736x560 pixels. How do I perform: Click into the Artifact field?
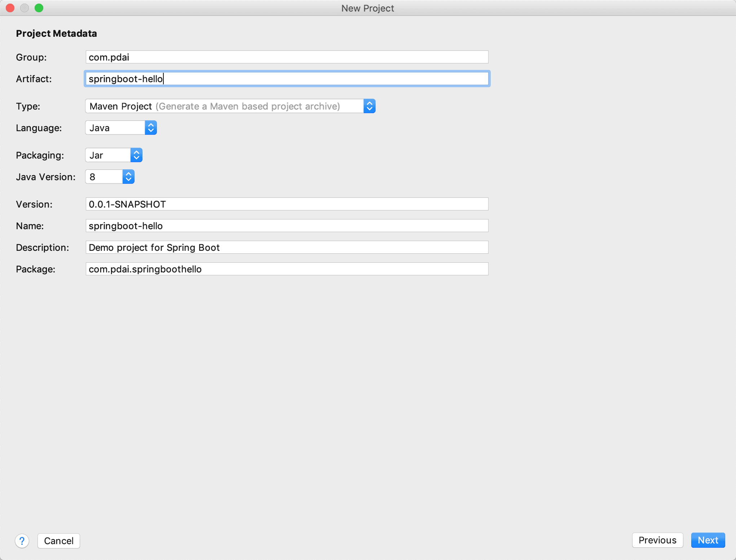[x=287, y=79]
